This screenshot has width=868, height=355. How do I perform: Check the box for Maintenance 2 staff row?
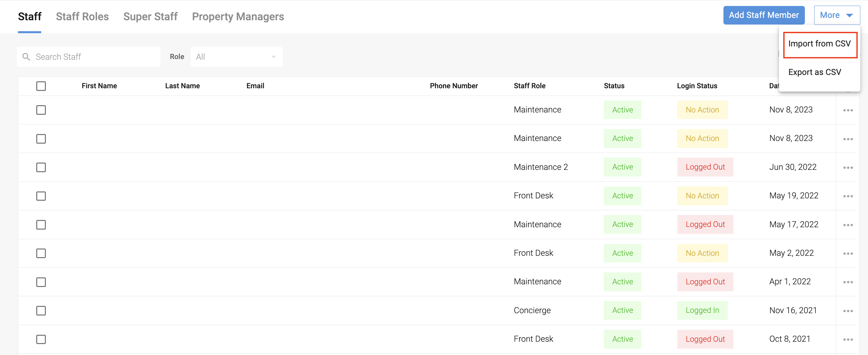tap(41, 167)
